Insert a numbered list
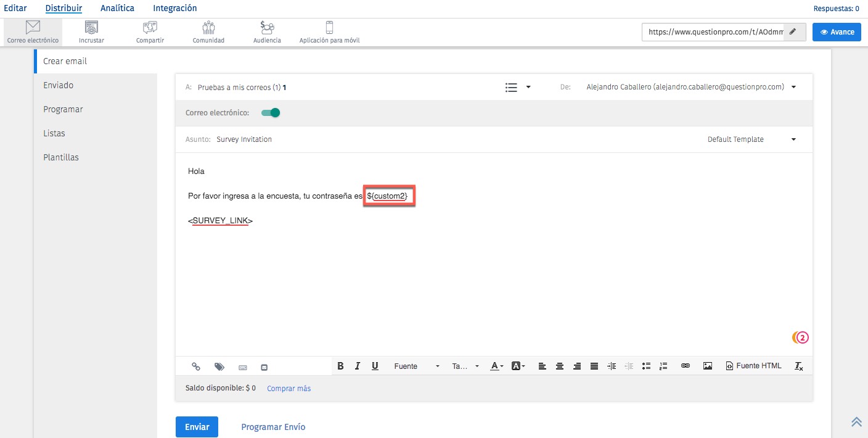This screenshot has width=868, height=438. tap(663, 366)
